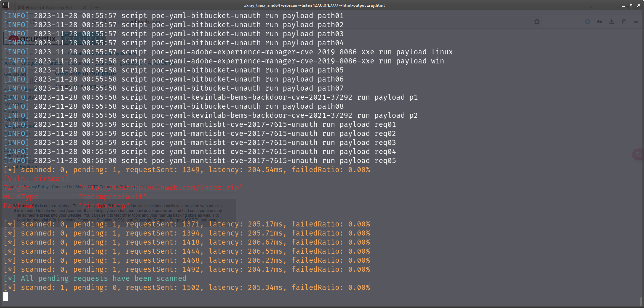Click the 'requestSent: 1349' status line
This screenshot has height=308, width=644.
[187, 170]
